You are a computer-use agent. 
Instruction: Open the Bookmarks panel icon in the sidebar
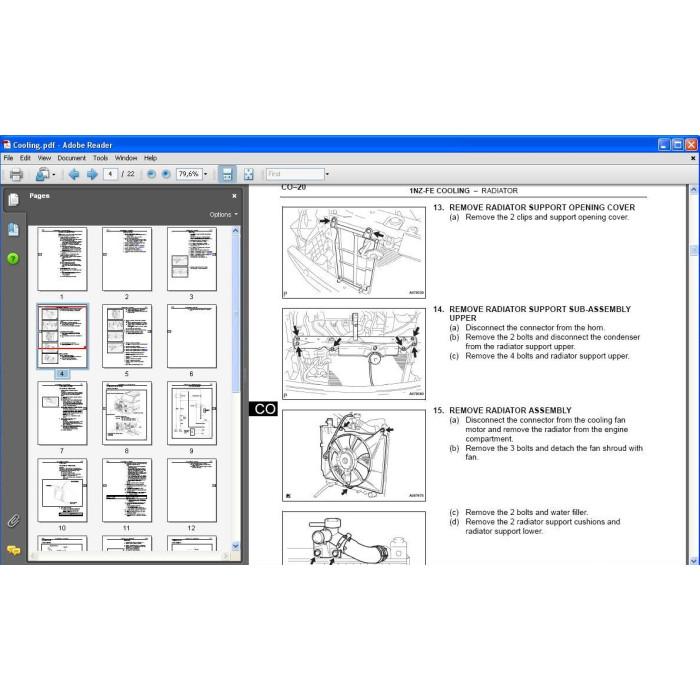pos(13,229)
